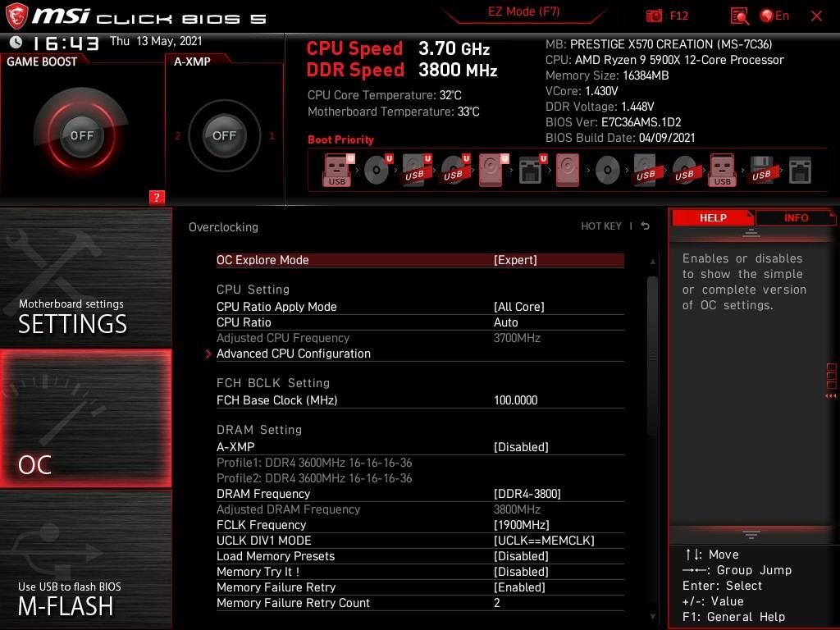
Task: Open the A-XMP [Disabled] setting
Action: (x=420, y=447)
